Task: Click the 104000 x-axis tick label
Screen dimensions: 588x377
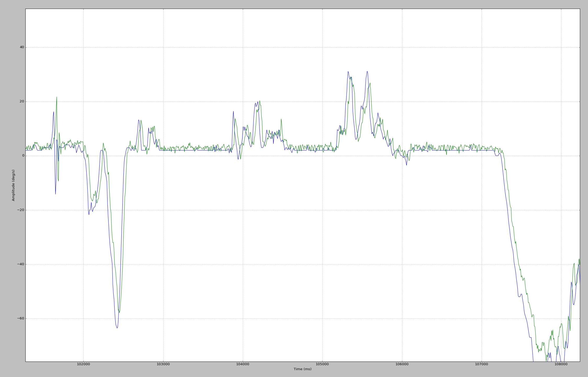Action: [243, 364]
